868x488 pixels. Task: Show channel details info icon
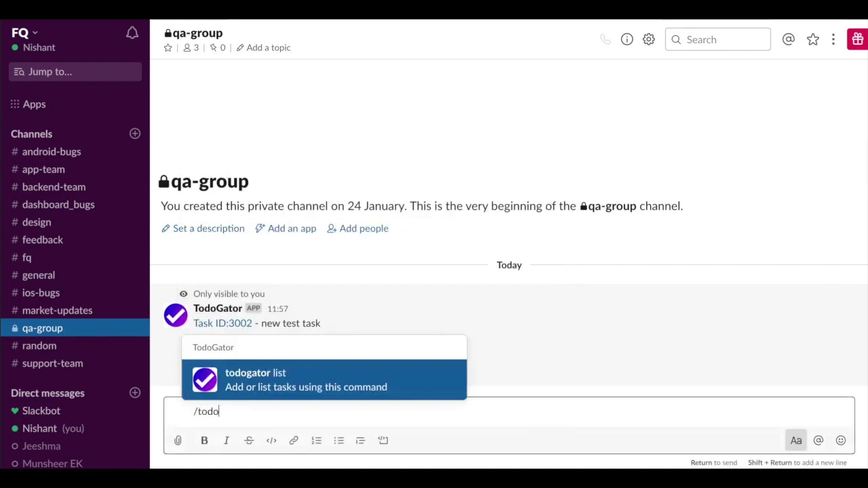pyautogui.click(x=627, y=39)
